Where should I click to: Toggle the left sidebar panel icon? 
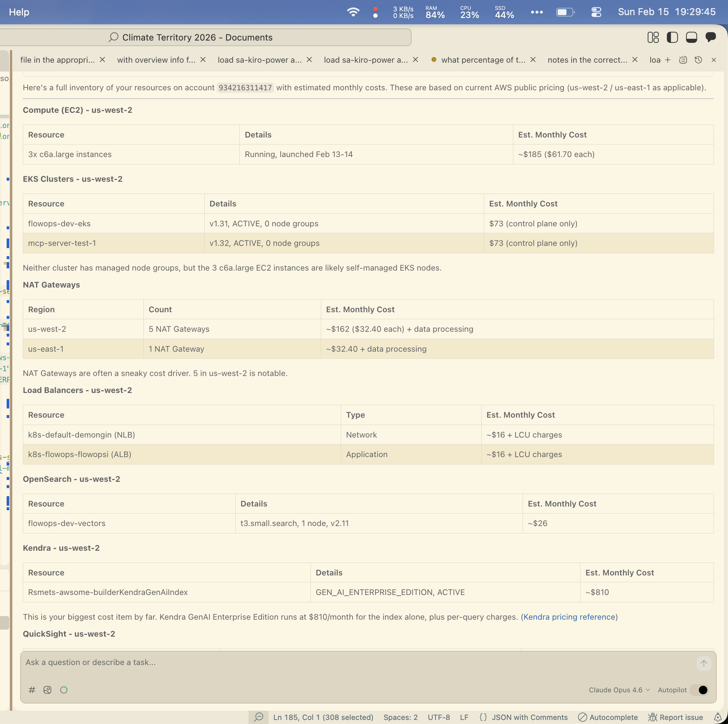pos(673,37)
